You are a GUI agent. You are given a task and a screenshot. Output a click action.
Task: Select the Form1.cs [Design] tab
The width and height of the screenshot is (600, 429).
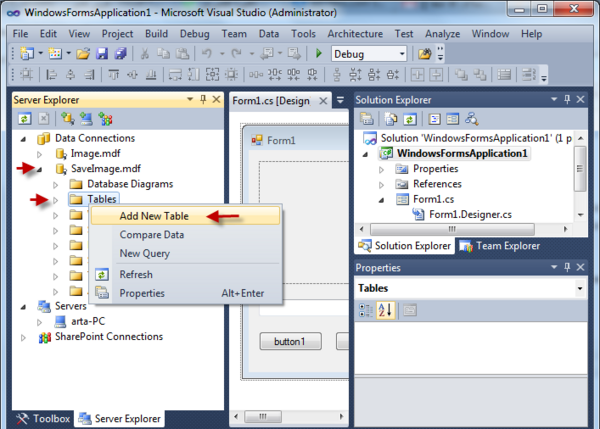[x=271, y=101]
